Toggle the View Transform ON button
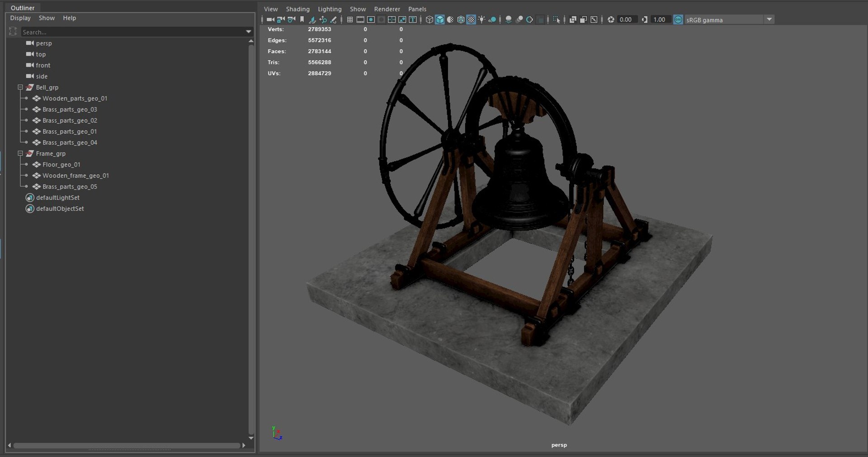The image size is (868, 457). pyautogui.click(x=678, y=19)
